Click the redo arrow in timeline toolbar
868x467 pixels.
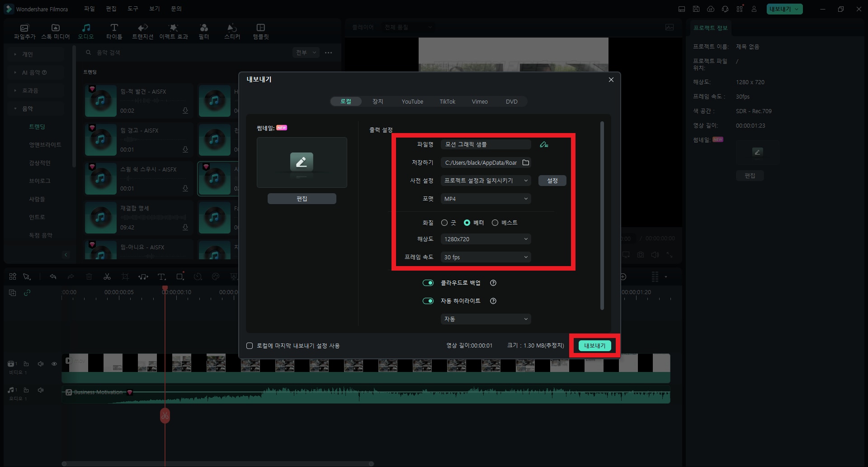point(71,276)
